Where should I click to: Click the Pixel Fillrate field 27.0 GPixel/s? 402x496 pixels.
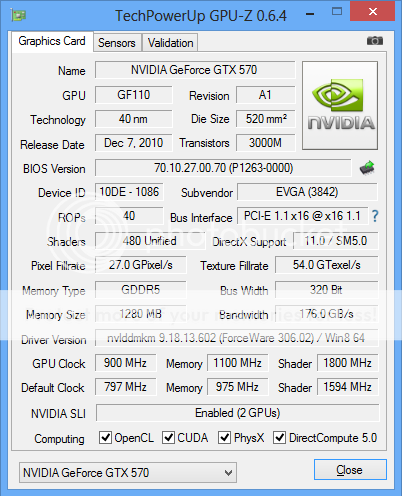(141, 265)
